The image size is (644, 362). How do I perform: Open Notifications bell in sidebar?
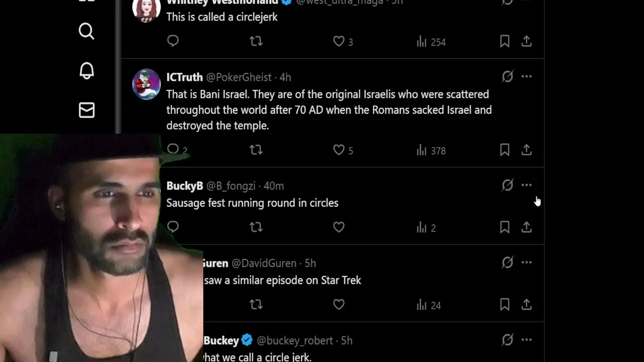87,70
